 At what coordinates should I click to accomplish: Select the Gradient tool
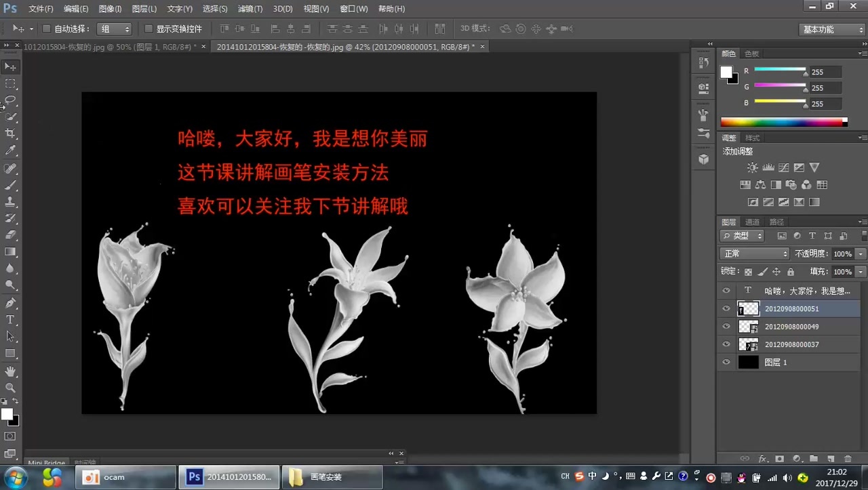[x=10, y=252]
